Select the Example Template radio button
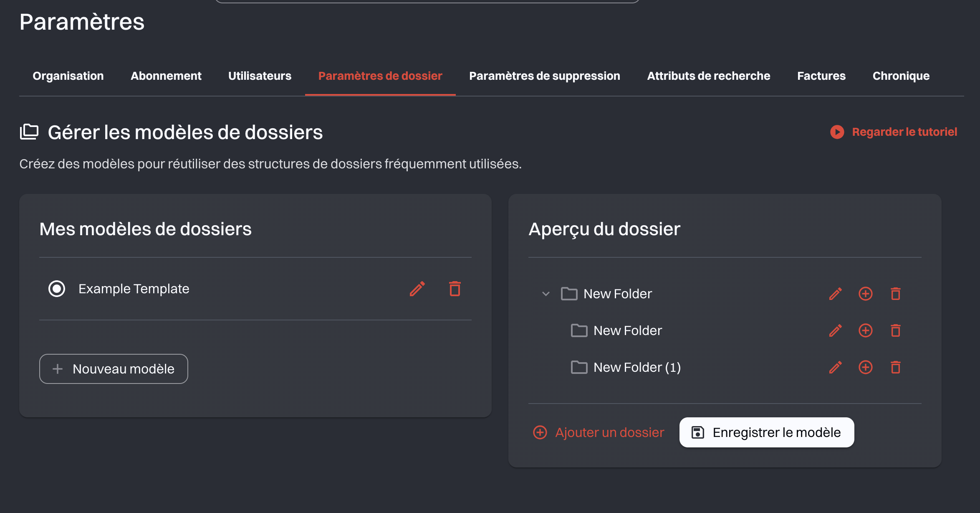The width and height of the screenshot is (980, 513). (x=57, y=289)
